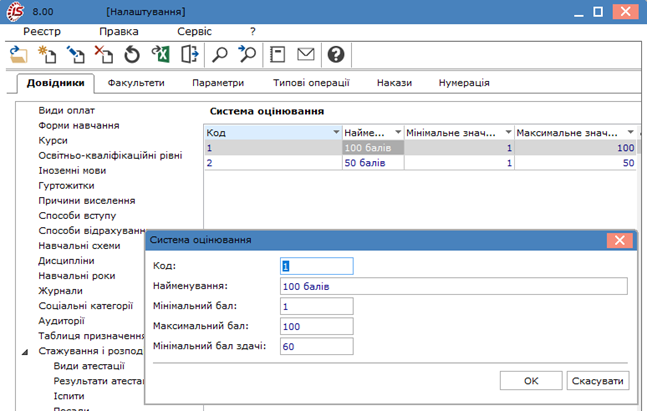Switch to the Типові операції tab
The height and width of the screenshot is (411, 647).
click(311, 83)
